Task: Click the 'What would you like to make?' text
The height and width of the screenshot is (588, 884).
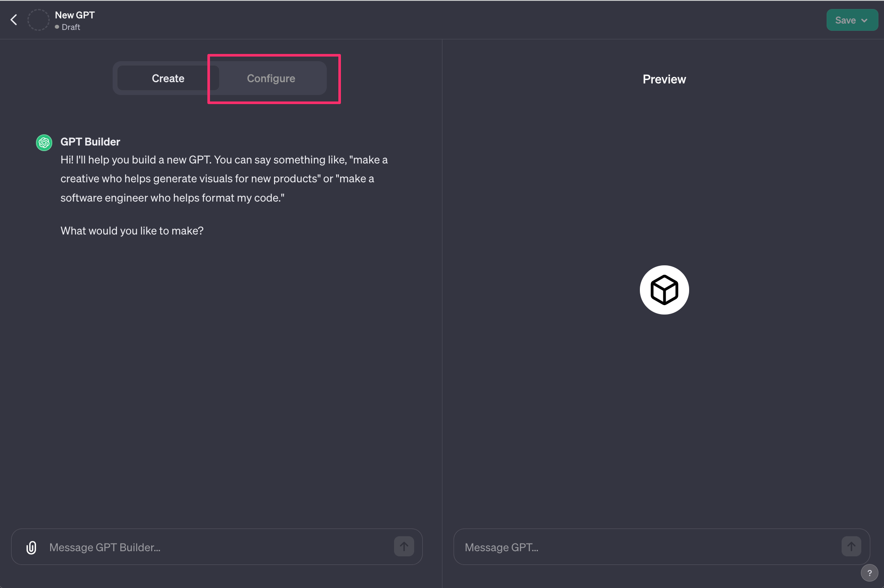Action: pyautogui.click(x=132, y=231)
